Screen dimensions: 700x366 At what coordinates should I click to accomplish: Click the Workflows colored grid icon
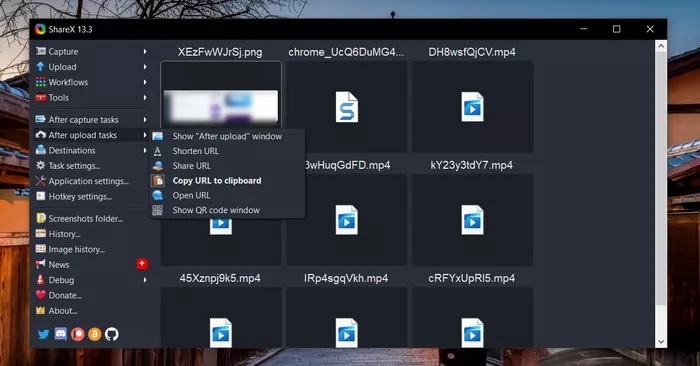pyautogui.click(x=41, y=82)
